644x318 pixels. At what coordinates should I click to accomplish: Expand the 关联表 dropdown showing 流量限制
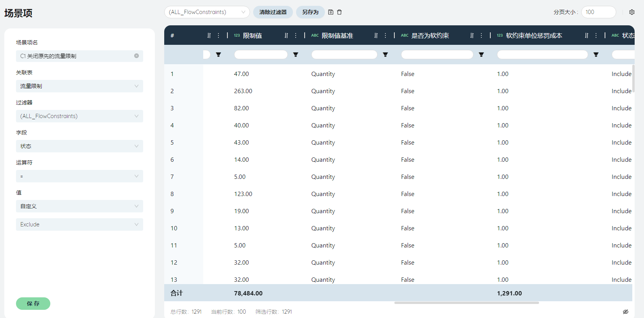[x=79, y=86]
